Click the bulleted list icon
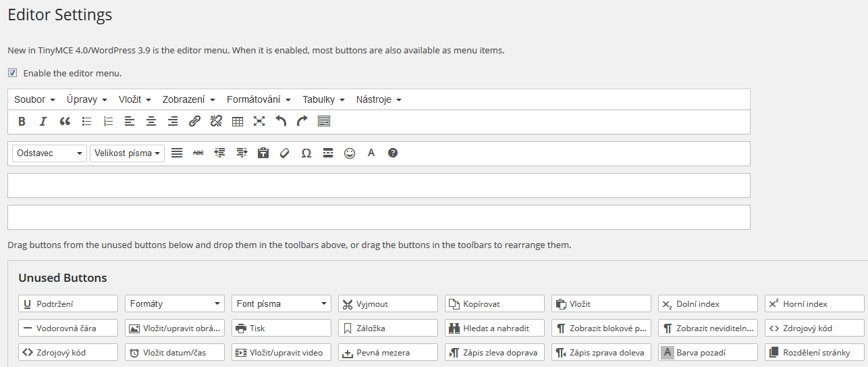 pyautogui.click(x=86, y=122)
